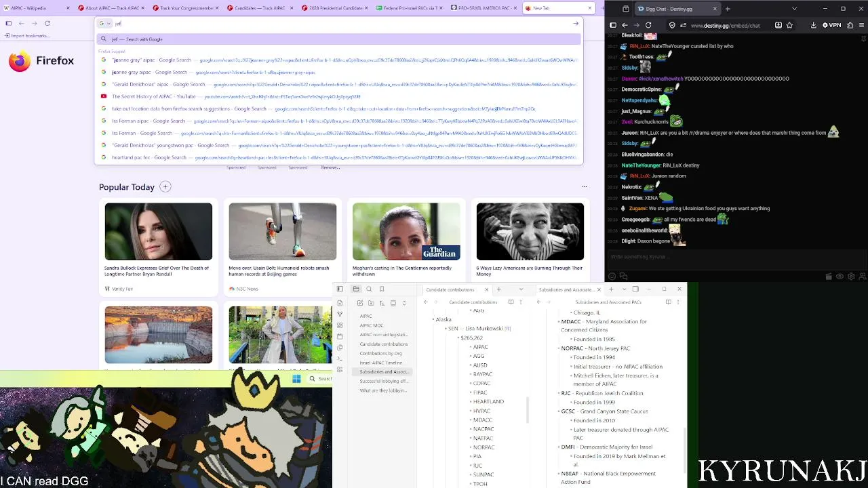
Task: Open Obsidian file explorer folder icon
Action: (356, 289)
